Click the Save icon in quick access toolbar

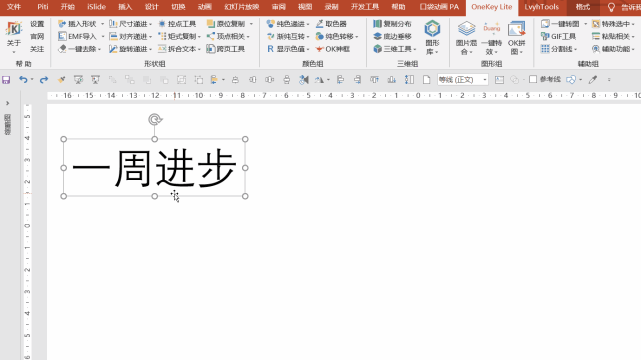click(6, 80)
